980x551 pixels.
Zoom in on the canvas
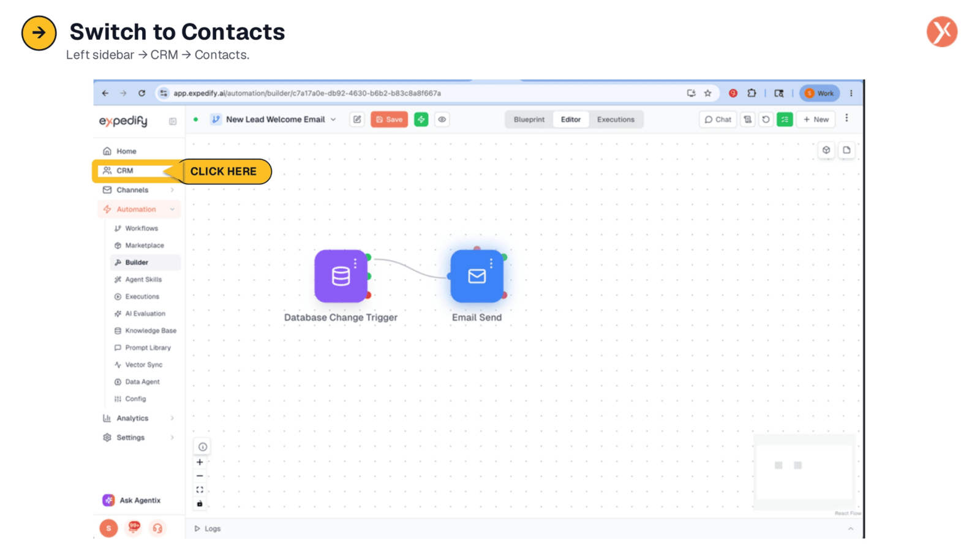200,462
